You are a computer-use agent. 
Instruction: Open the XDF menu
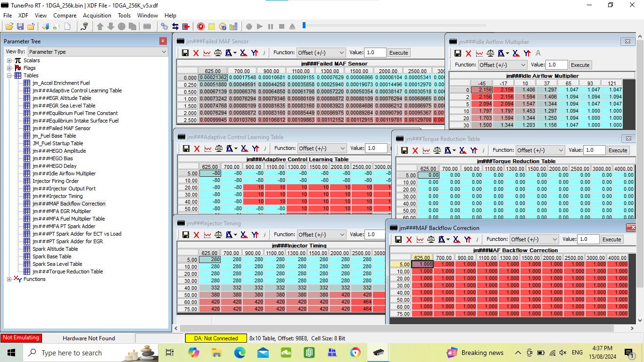click(x=23, y=16)
